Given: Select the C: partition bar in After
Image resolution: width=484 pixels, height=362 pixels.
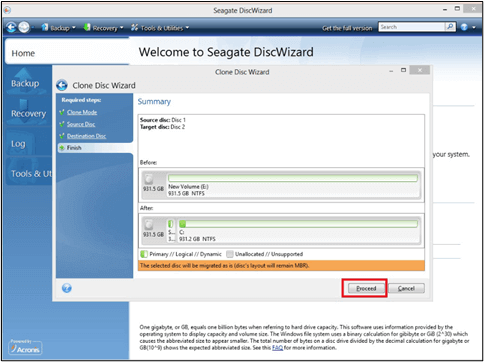Looking at the screenshot, I should [298, 224].
